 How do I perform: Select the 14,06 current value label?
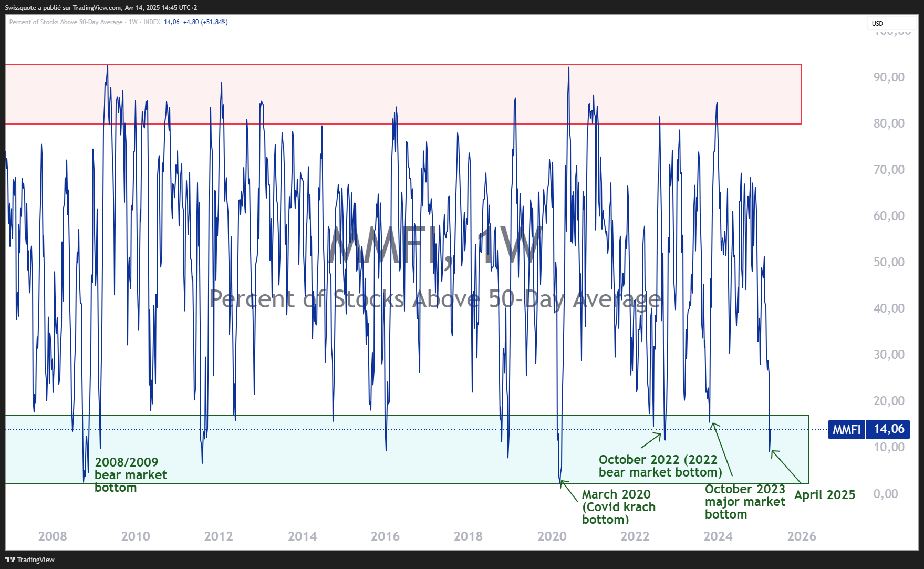tap(888, 429)
